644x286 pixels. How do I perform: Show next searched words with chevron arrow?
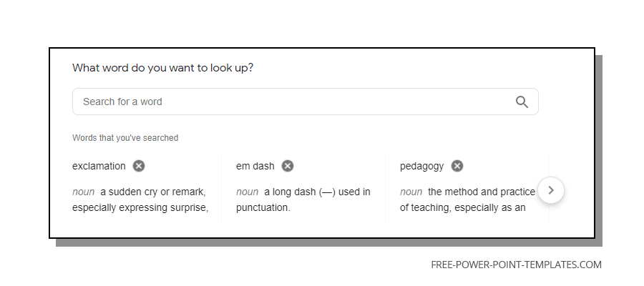coord(551,190)
